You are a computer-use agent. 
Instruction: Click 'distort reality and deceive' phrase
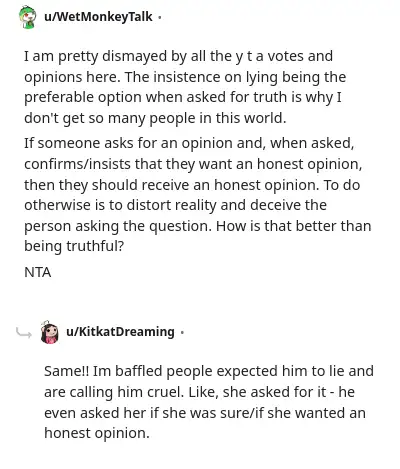click(x=226, y=205)
